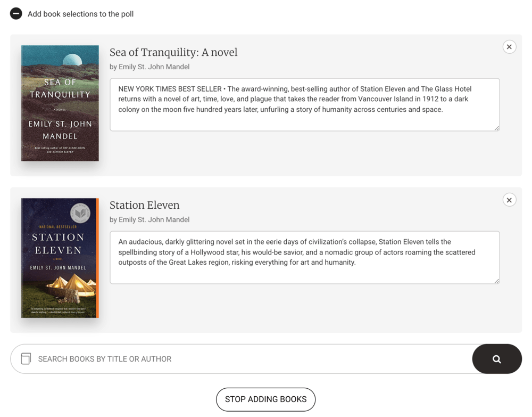Grab the Station Eleven description resize handle
This screenshot has height=417, width=532.
pyautogui.click(x=497, y=281)
